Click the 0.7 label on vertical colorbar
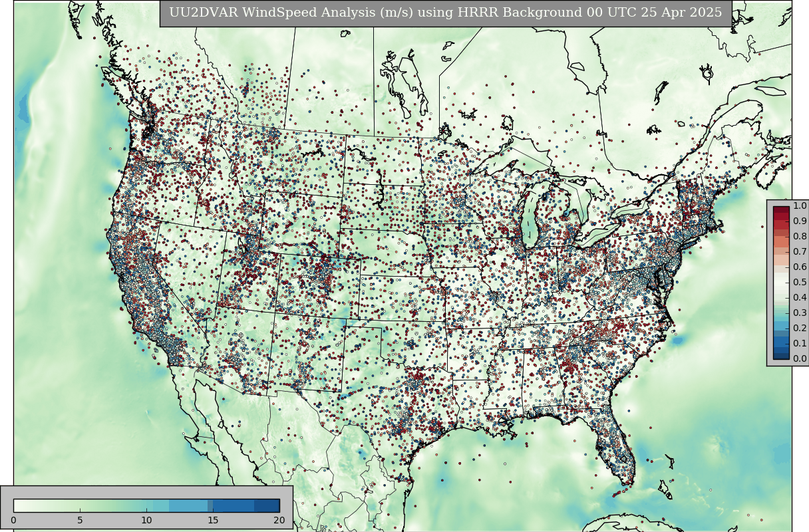 (x=800, y=252)
